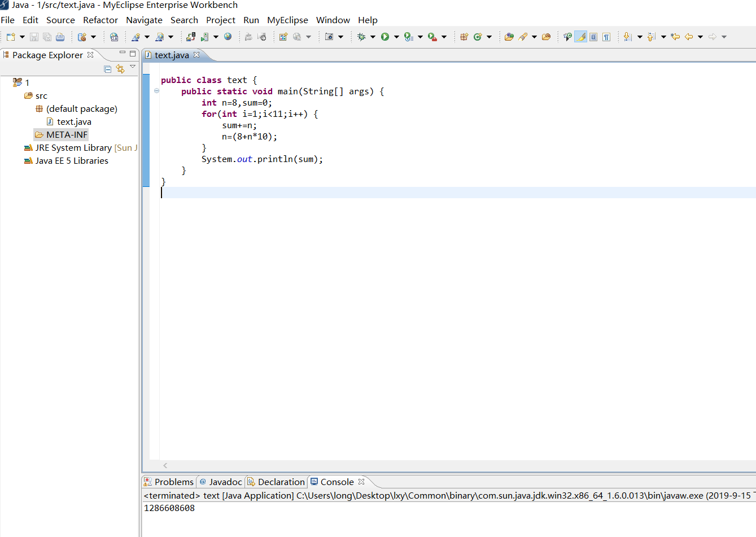
Task: Run the program with green Run button
Action: (385, 37)
